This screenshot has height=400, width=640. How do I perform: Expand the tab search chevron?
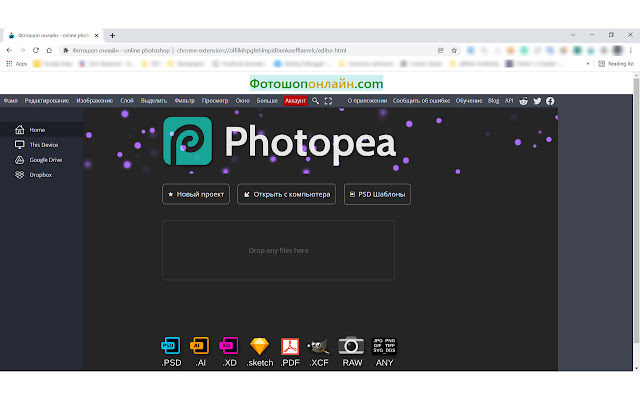[573, 35]
